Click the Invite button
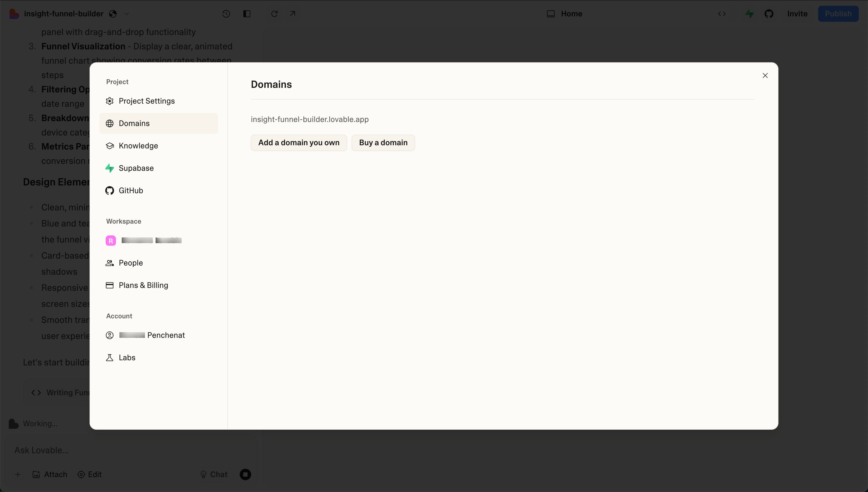868x492 pixels. (x=797, y=14)
